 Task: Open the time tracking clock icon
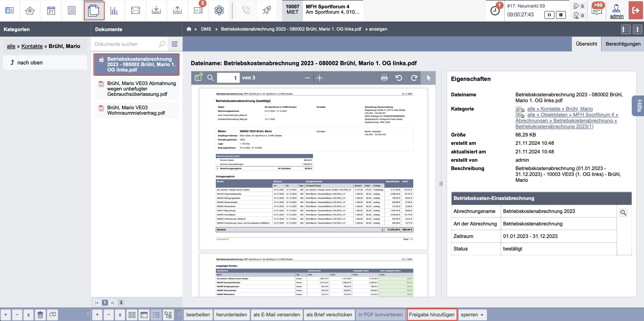(x=495, y=11)
